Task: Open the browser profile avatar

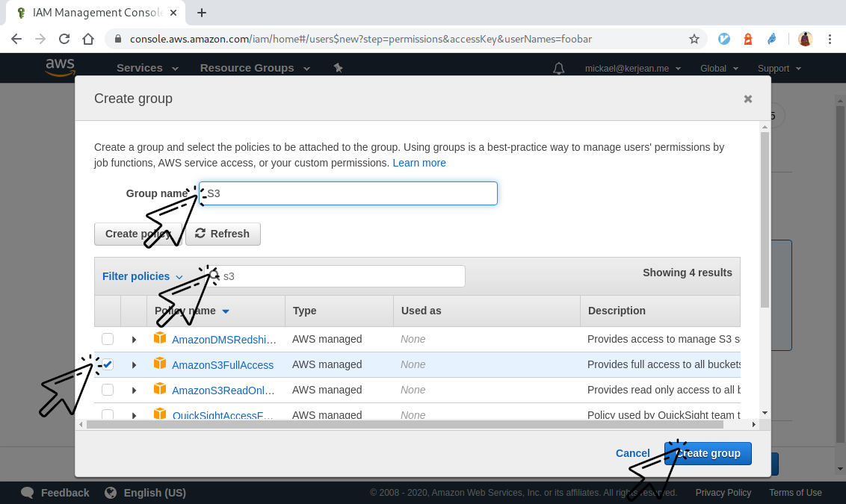Action: pos(805,39)
